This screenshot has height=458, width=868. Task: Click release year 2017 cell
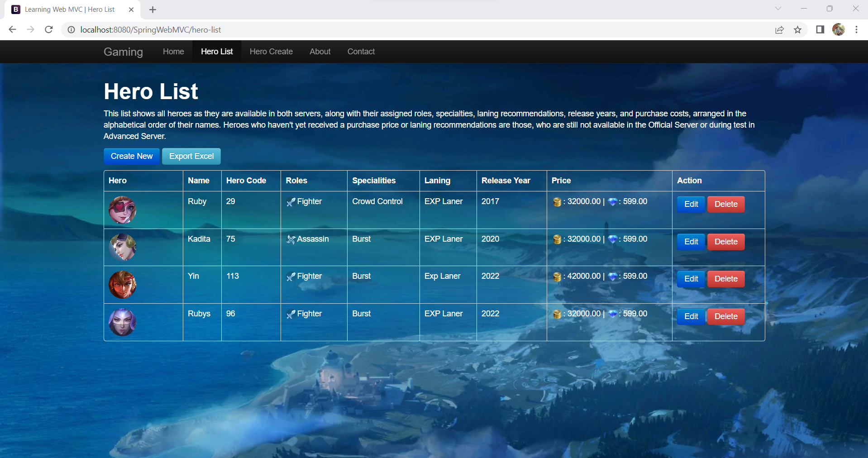coord(511,210)
